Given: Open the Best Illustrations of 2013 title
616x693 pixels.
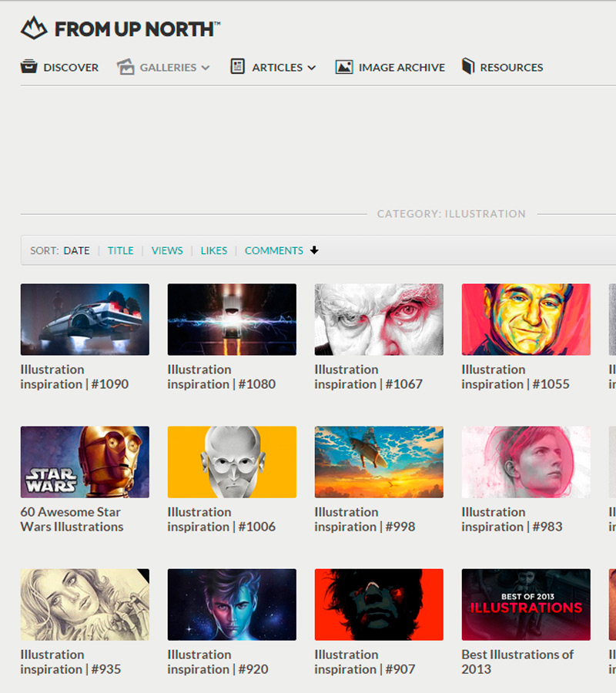Looking at the screenshot, I should (517, 661).
